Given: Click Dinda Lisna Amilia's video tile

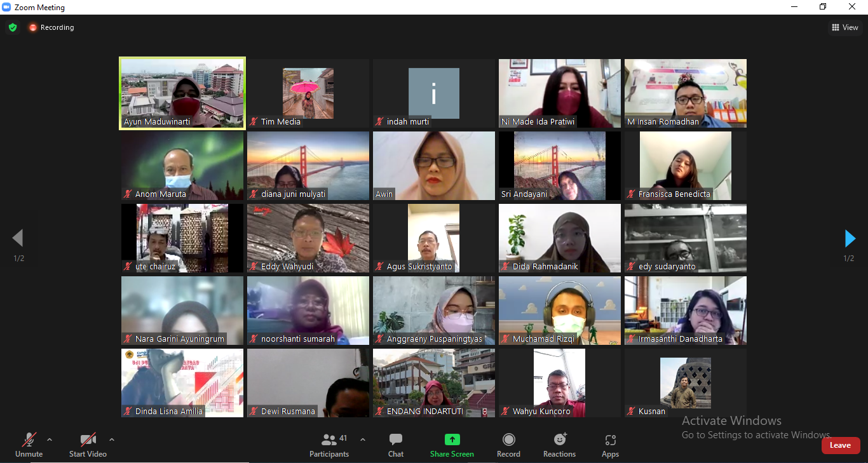Looking at the screenshot, I should 182,383.
